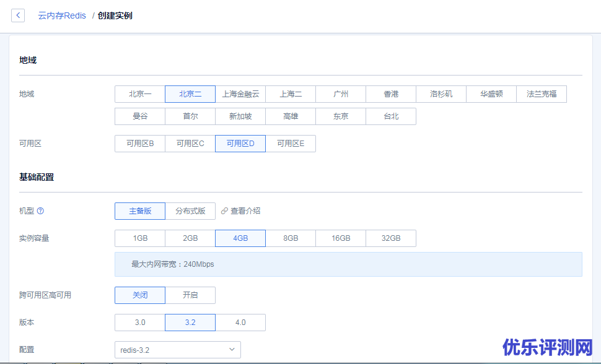This screenshot has height=364, width=601.
Task: Choose 32GB instance capacity
Action: point(391,238)
